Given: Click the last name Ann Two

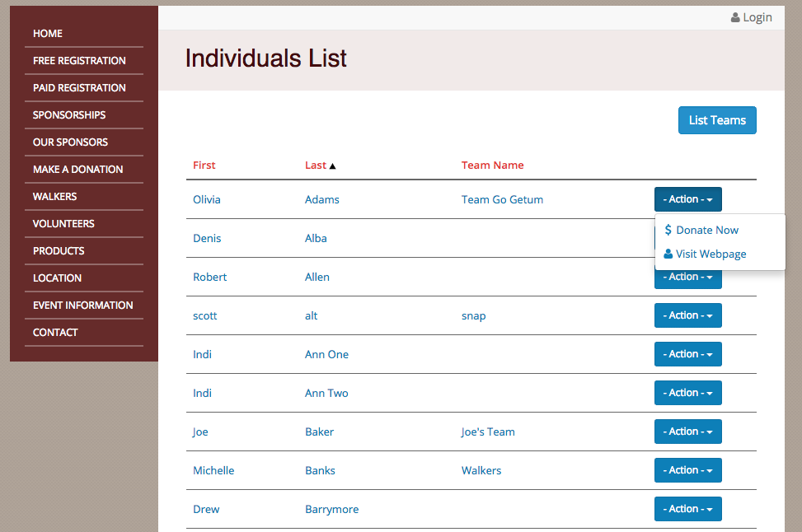Looking at the screenshot, I should coord(326,393).
